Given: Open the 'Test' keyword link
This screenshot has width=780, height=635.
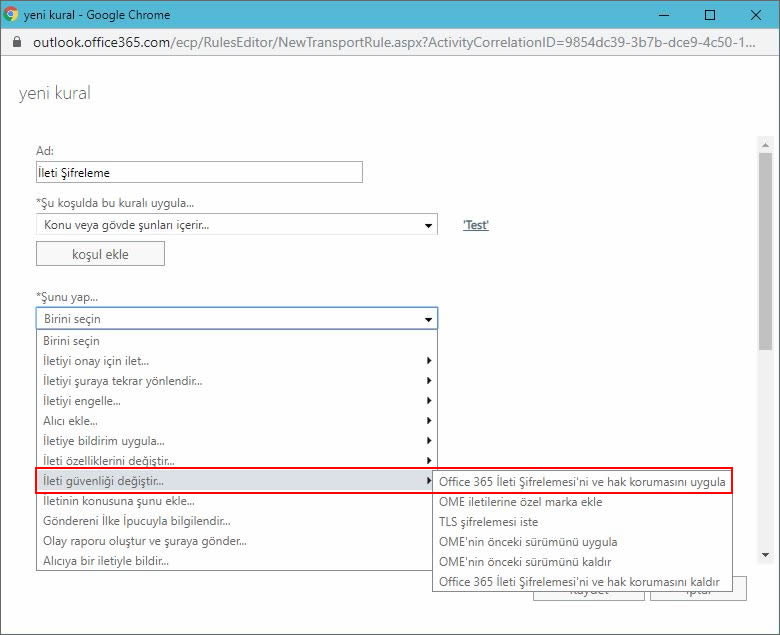Looking at the screenshot, I should (x=476, y=225).
